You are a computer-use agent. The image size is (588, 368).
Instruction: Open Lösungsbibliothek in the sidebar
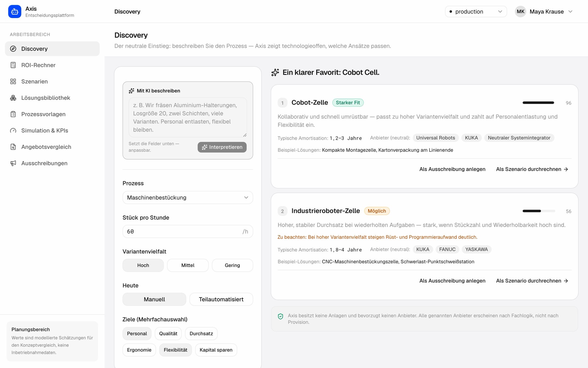[52, 98]
